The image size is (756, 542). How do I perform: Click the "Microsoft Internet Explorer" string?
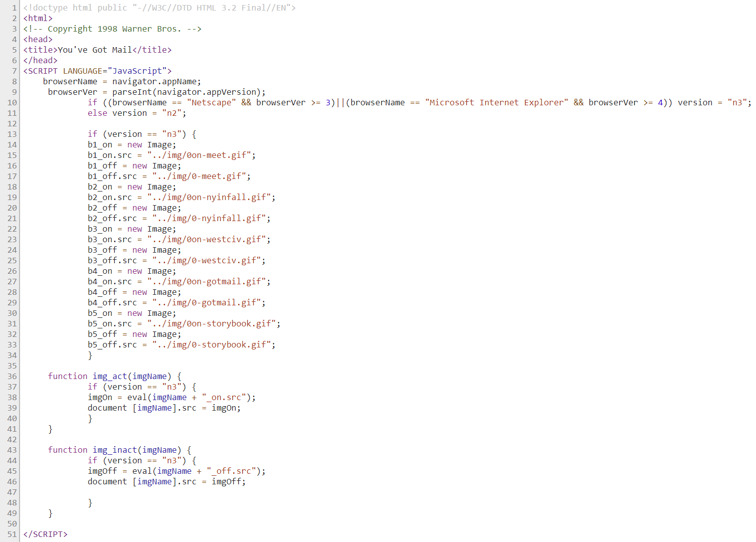tap(497, 102)
